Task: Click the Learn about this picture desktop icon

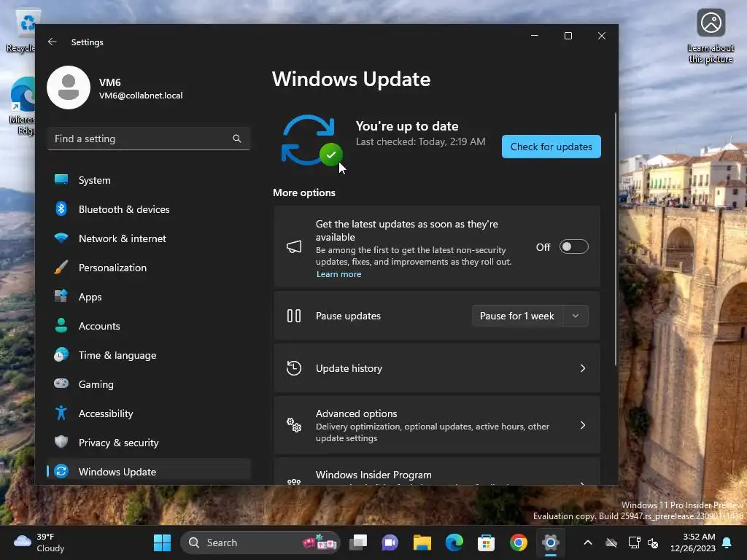Action: tap(711, 36)
